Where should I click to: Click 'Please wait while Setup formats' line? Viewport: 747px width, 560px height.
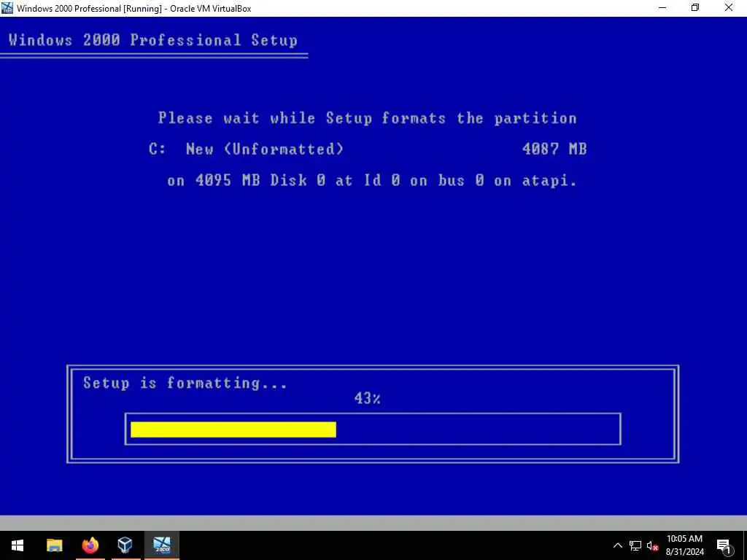pos(368,118)
